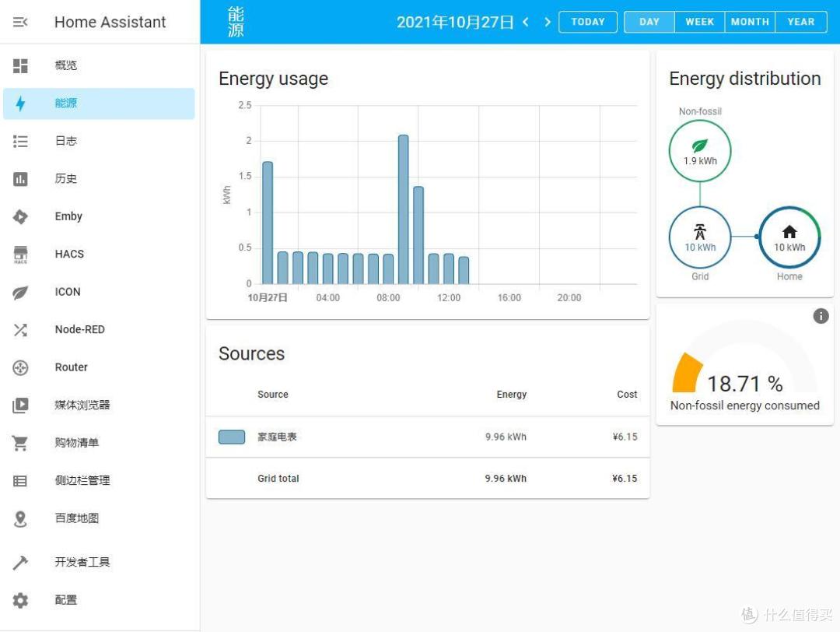
Task: Open the 概览 menu item
Action: [99, 66]
